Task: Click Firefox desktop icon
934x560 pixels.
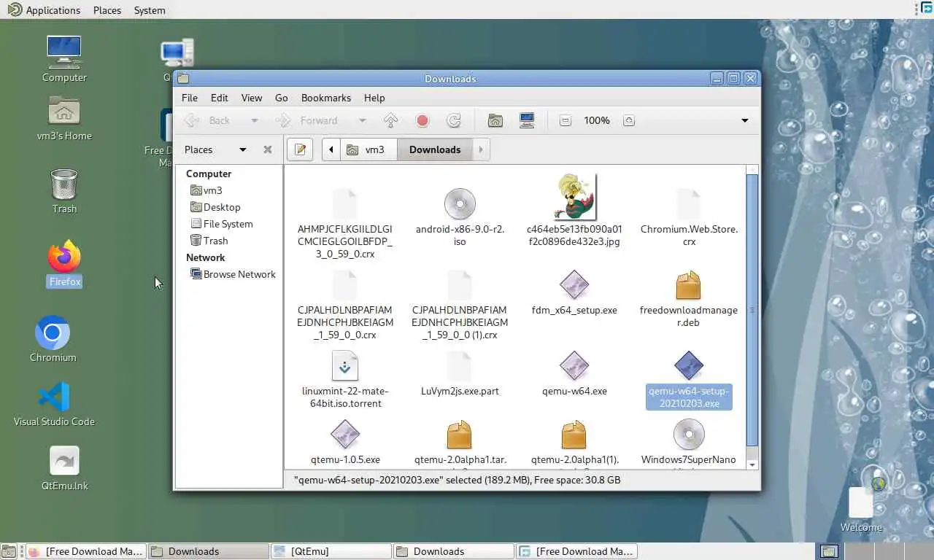Action: point(64,263)
